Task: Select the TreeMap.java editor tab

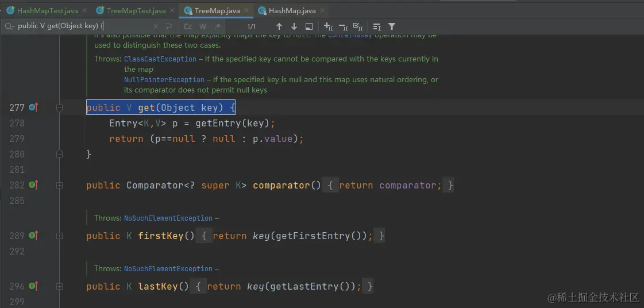Action: coord(217,11)
